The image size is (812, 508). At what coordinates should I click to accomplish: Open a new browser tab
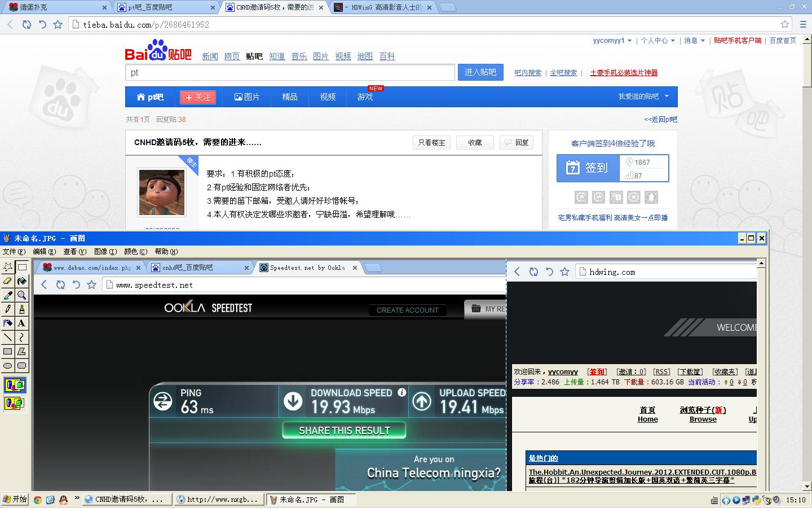point(447,7)
